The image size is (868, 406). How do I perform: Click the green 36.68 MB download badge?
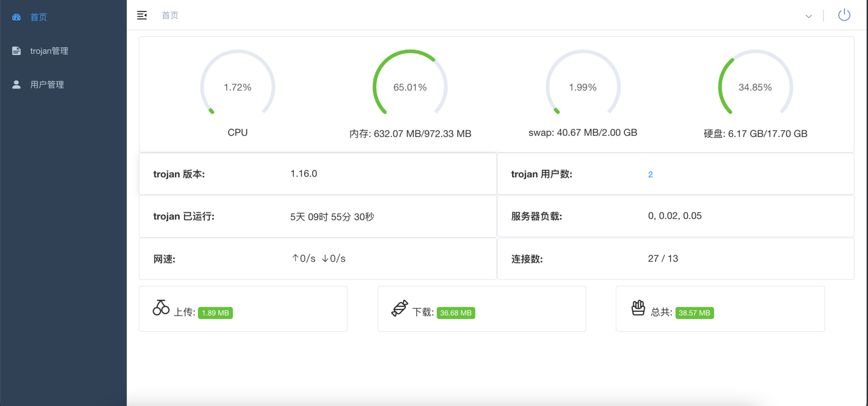point(455,313)
